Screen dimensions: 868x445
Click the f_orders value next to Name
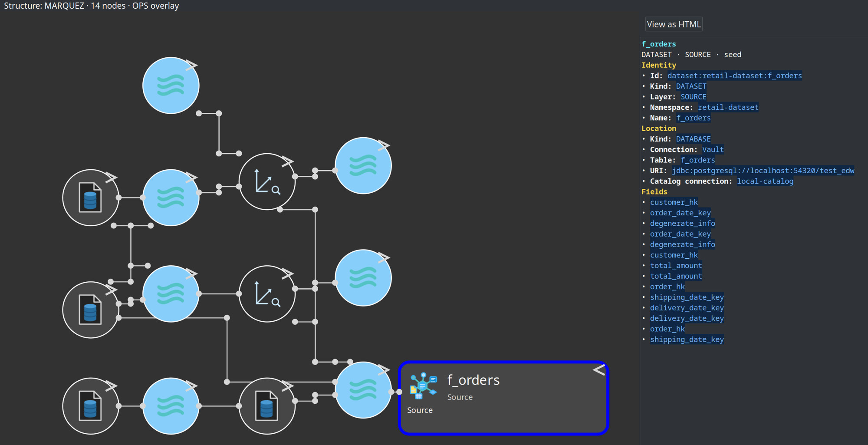click(693, 118)
